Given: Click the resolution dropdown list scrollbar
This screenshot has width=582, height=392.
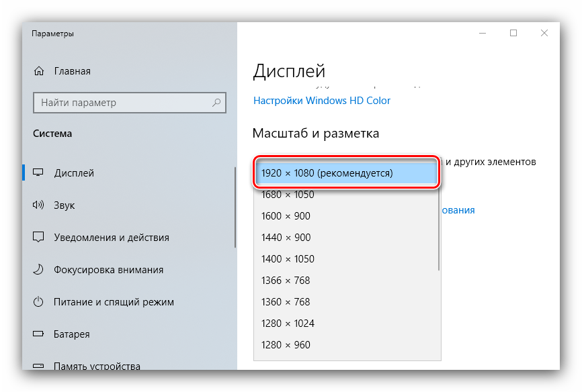Looking at the screenshot, I should [x=439, y=228].
